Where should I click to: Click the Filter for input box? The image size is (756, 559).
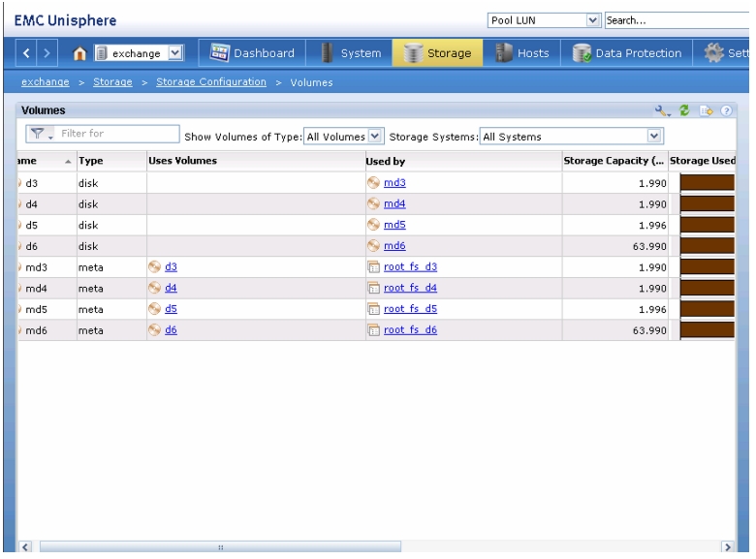tap(117, 134)
